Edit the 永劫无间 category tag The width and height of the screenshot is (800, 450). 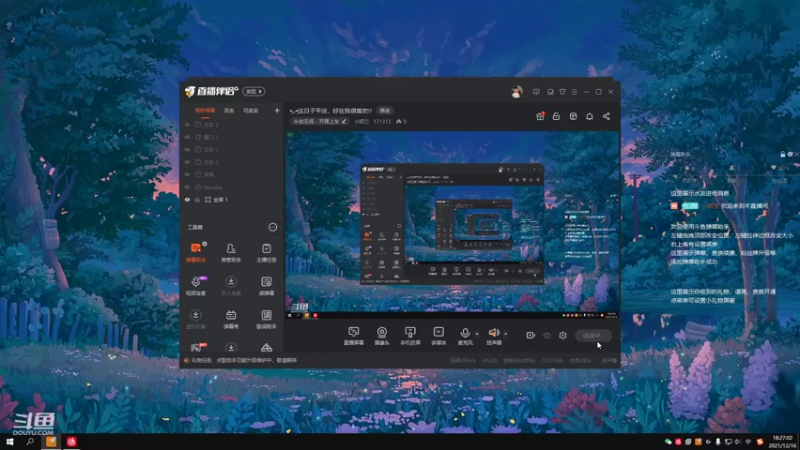(x=320, y=121)
